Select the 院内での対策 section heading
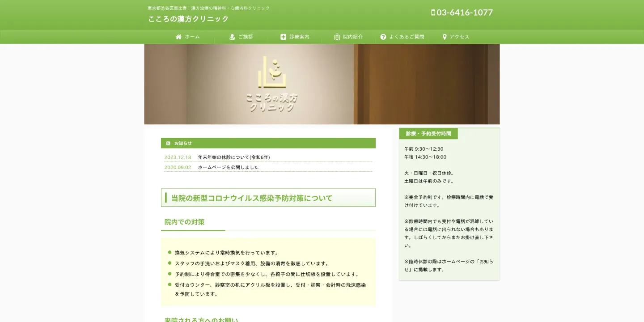The width and height of the screenshot is (644, 322). coord(184,222)
